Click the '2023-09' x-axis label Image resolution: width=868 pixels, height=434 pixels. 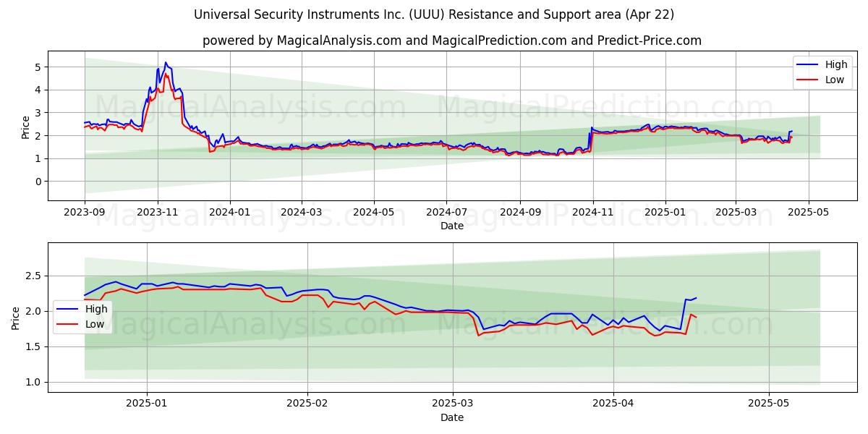tap(85, 213)
